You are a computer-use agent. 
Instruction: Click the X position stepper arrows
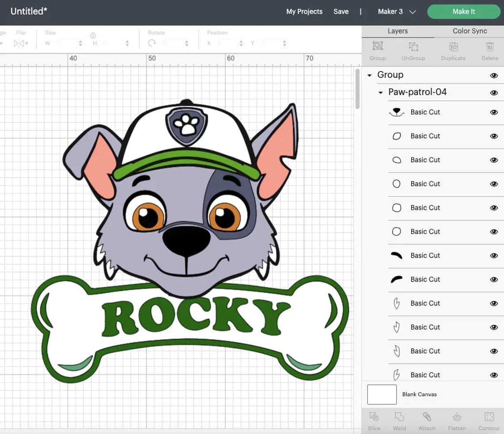[x=241, y=43]
